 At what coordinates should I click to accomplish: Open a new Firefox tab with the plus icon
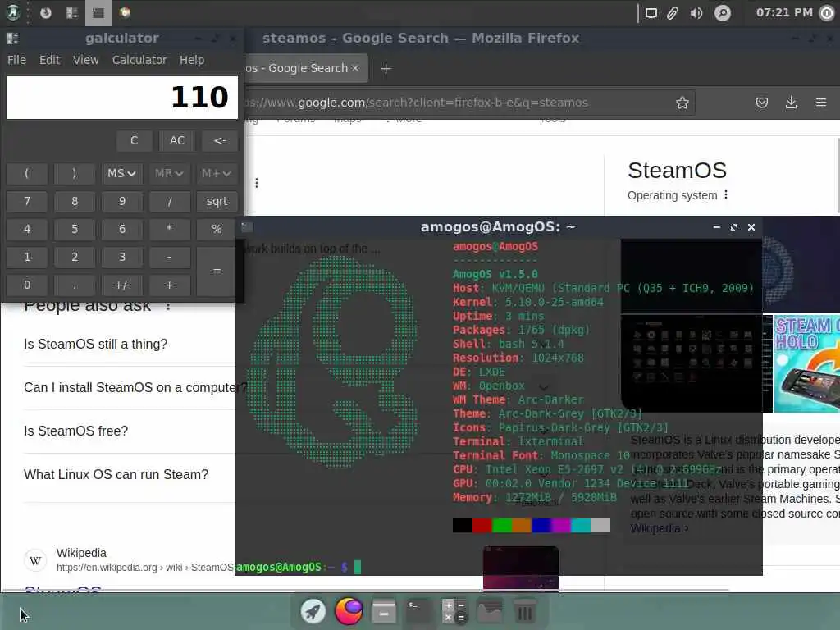386,69
